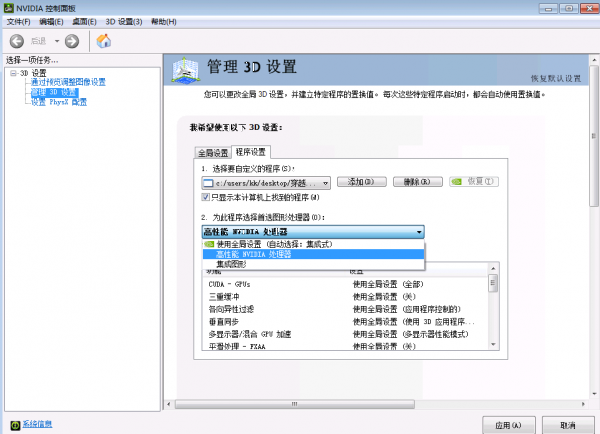600x434 pixels.
Task: Click the 应用(A) button
Action: 509,425
